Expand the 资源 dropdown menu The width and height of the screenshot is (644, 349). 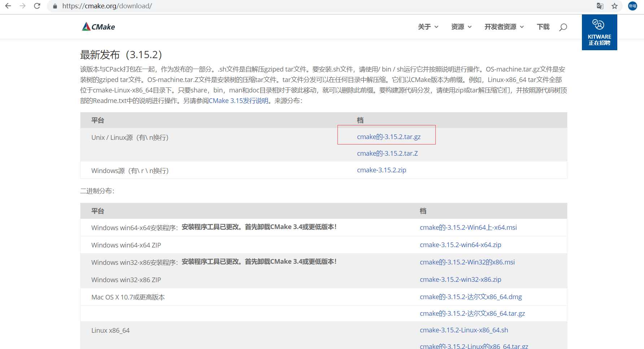[x=461, y=27]
